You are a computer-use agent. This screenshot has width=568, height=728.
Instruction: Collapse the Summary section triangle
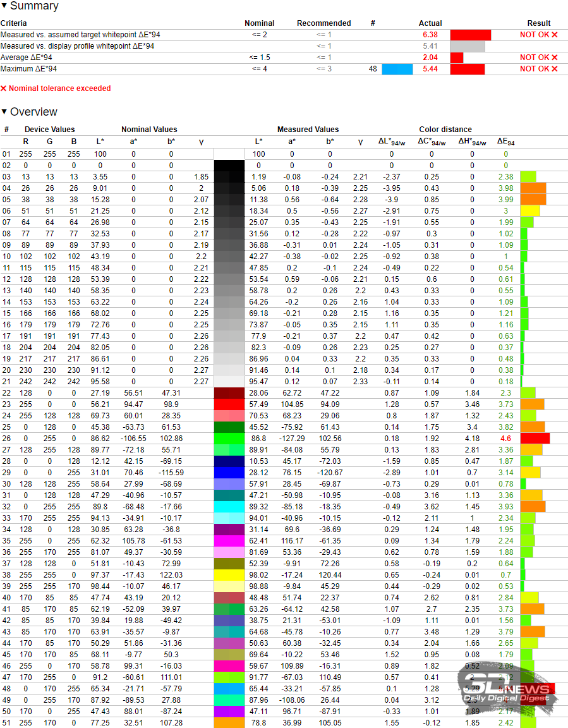click(4, 6)
